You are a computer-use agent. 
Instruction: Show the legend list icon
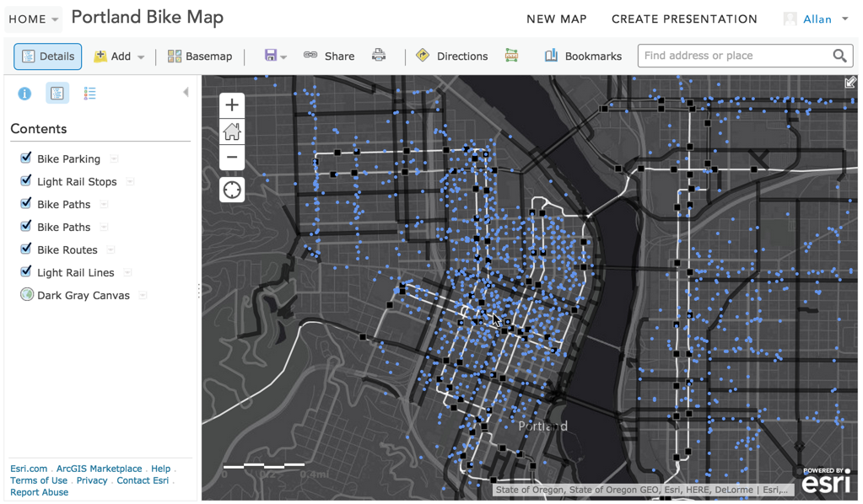point(89,94)
